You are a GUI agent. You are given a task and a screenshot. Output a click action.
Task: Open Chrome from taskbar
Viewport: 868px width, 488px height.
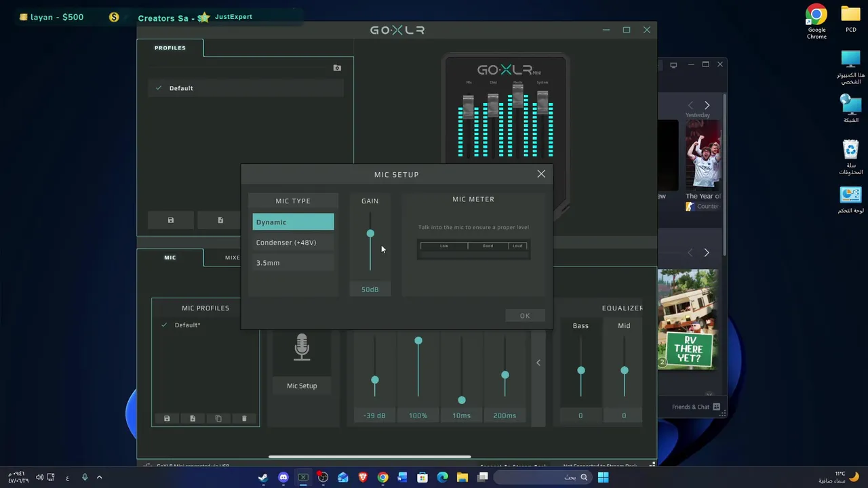pyautogui.click(x=383, y=477)
